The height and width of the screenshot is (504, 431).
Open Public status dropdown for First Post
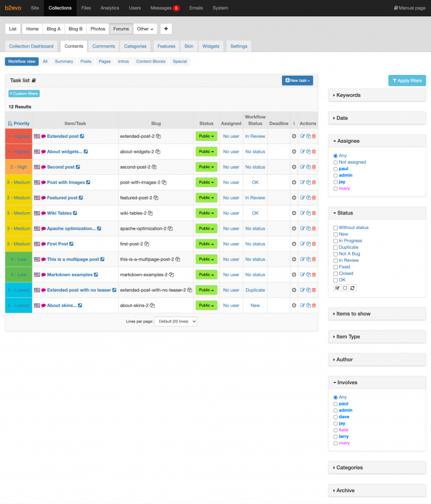(x=206, y=244)
